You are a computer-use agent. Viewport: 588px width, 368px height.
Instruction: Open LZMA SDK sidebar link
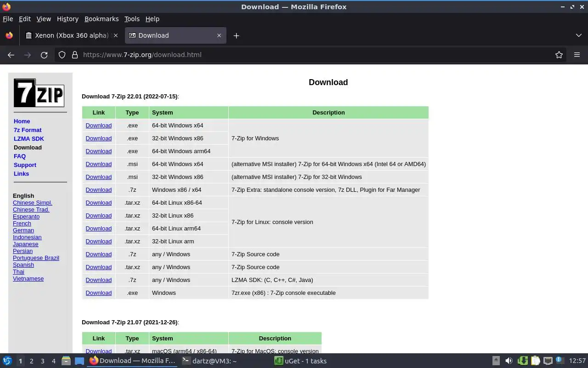click(29, 139)
